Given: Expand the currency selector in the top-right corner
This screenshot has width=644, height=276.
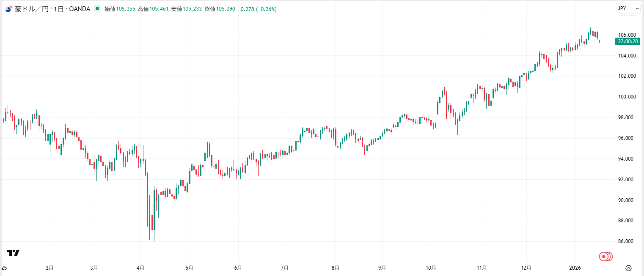Looking at the screenshot, I should coord(628,8).
